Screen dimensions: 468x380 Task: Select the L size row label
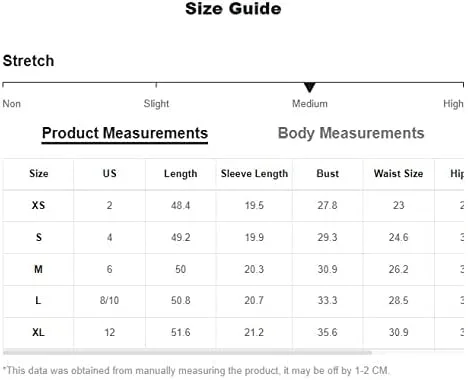tap(38, 300)
